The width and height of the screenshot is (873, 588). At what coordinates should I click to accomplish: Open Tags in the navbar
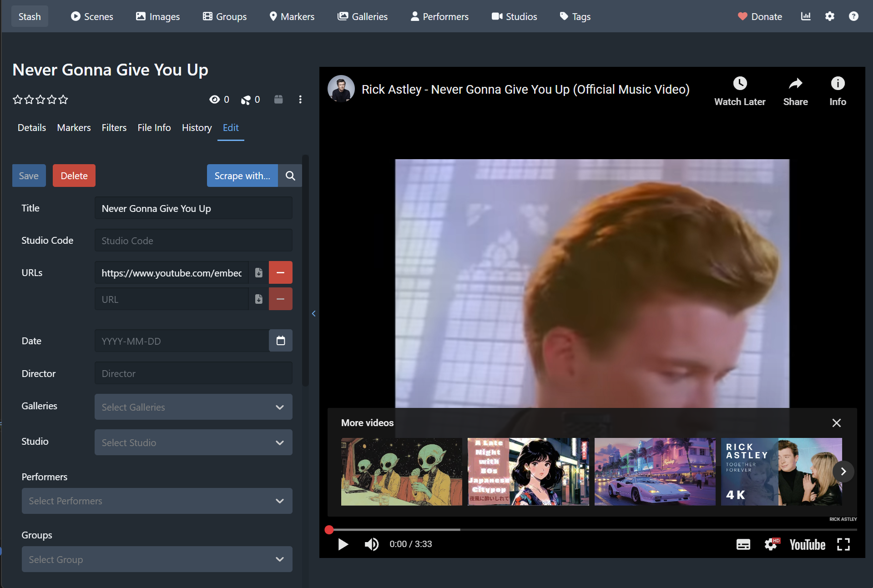tap(575, 16)
